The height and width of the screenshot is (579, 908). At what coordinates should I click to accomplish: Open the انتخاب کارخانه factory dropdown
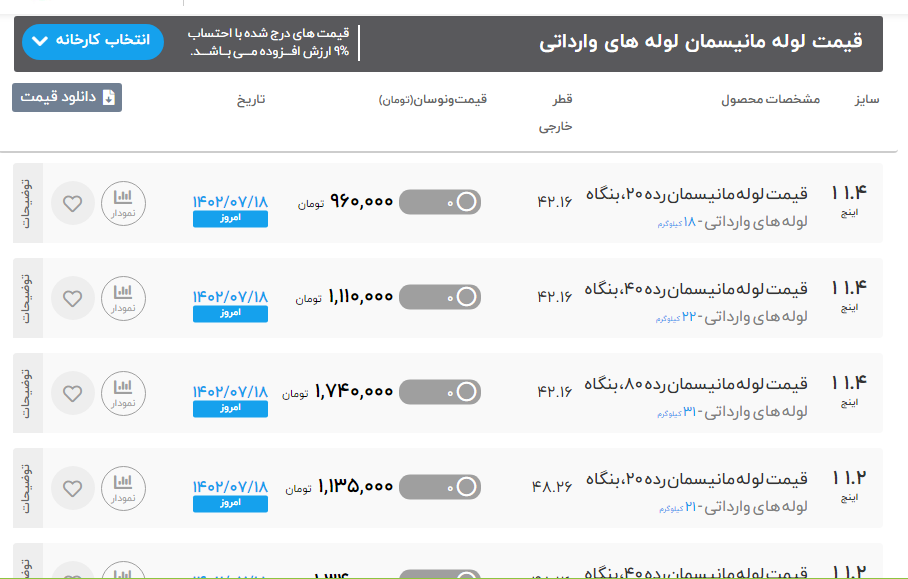91,41
